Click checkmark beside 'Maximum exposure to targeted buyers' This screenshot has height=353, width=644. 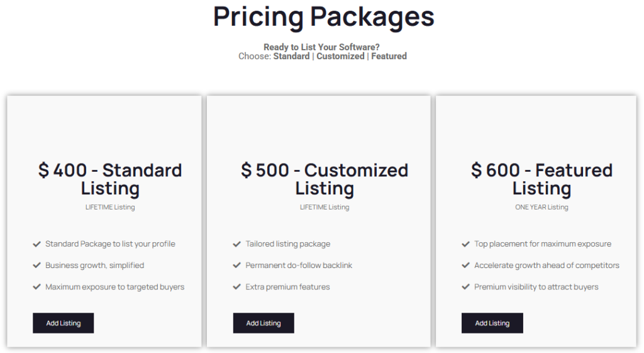[36, 287]
